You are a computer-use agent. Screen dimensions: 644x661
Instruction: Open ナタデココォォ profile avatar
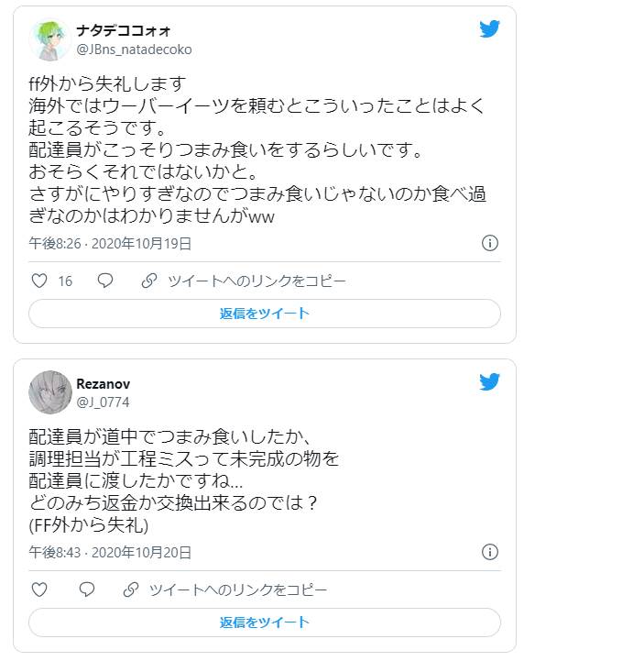point(50,39)
